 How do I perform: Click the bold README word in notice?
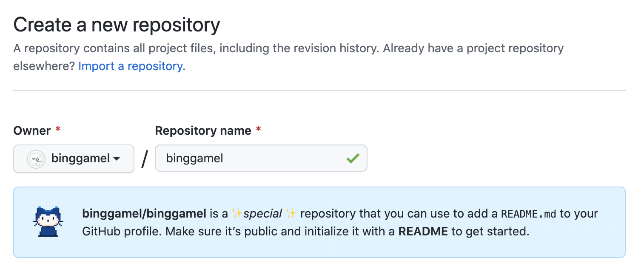point(423,232)
